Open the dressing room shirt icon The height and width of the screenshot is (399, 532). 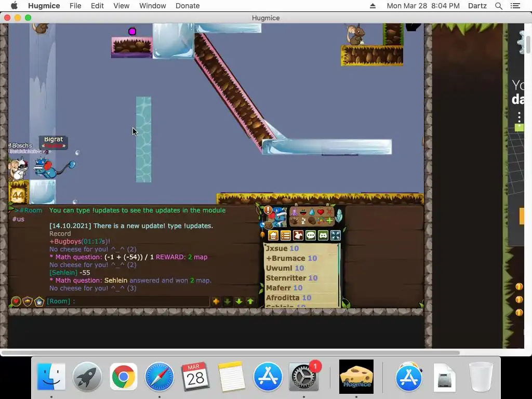pos(298,235)
